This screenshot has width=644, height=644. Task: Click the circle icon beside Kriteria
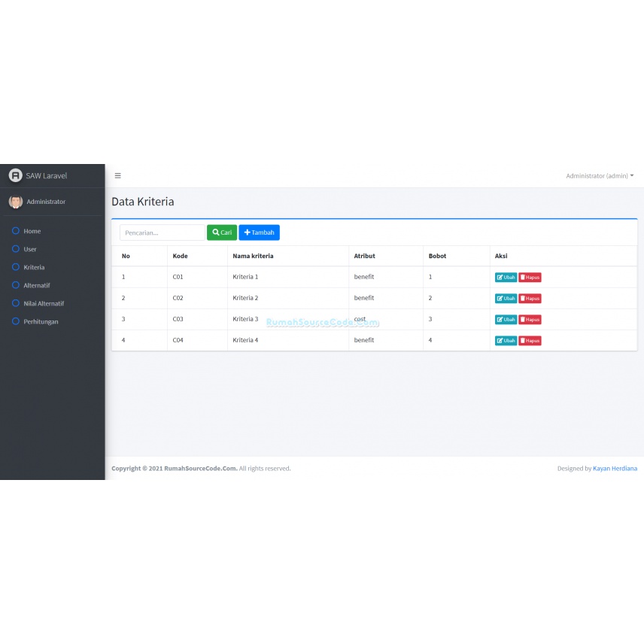coord(16,267)
